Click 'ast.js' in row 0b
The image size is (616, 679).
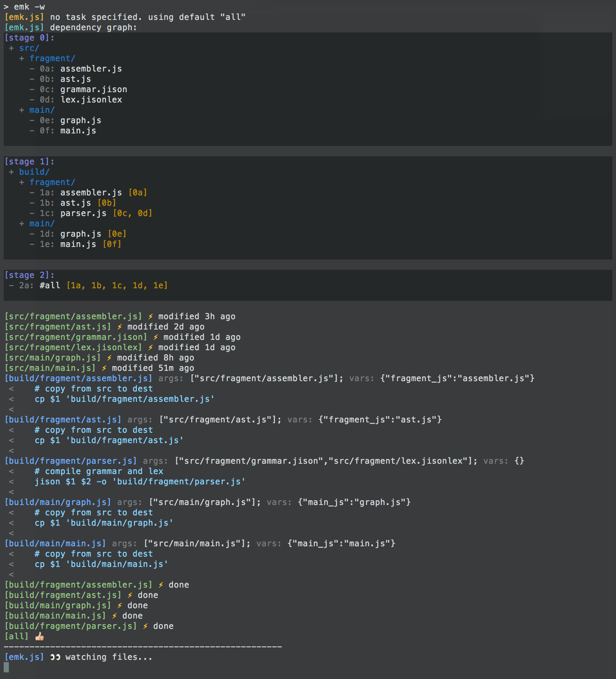(x=76, y=79)
